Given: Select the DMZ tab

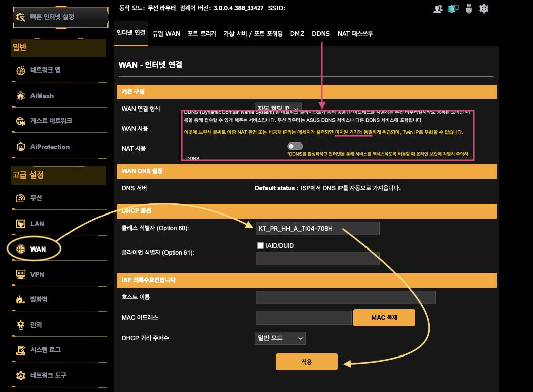Looking at the screenshot, I should click(x=297, y=33).
